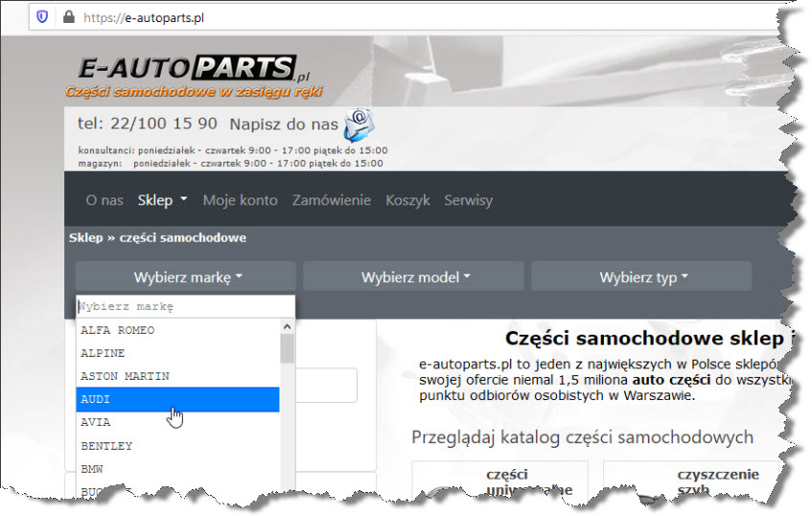Expand the Sklep navigation dropdown
Viewport: 812px width, 516px height.
162,200
